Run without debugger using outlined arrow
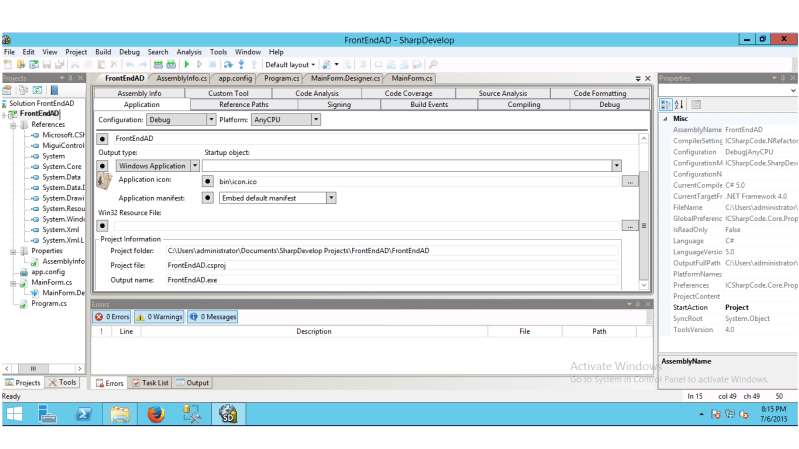Viewport: 799px width, 449px height. point(200,65)
